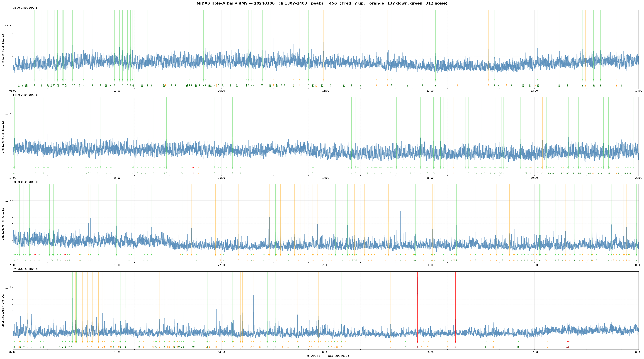Select the 06:00 time tick label
This screenshot has width=644, height=359.
[x=430, y=352]
